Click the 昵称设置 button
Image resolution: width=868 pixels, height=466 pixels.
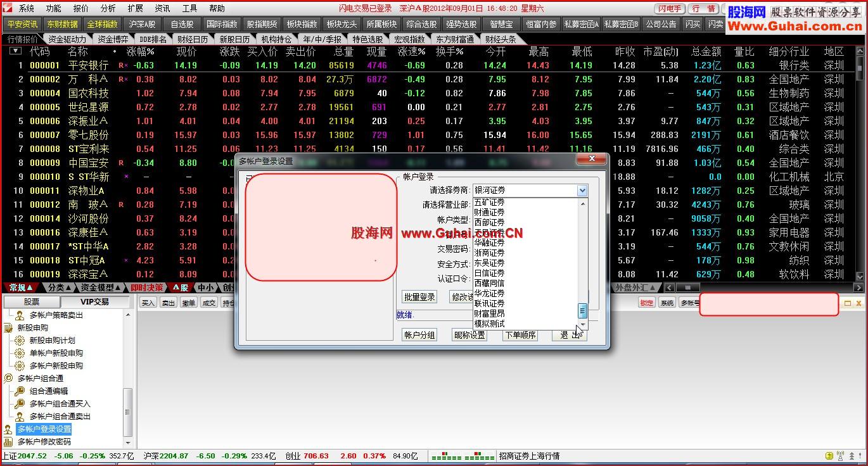click(469, 335)
